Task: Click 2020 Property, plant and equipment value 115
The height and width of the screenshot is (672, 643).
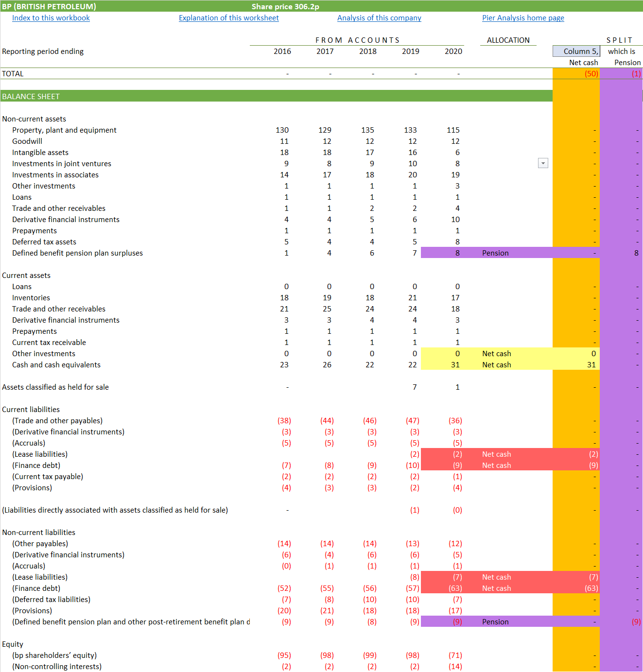Action: tap(453, 130)
